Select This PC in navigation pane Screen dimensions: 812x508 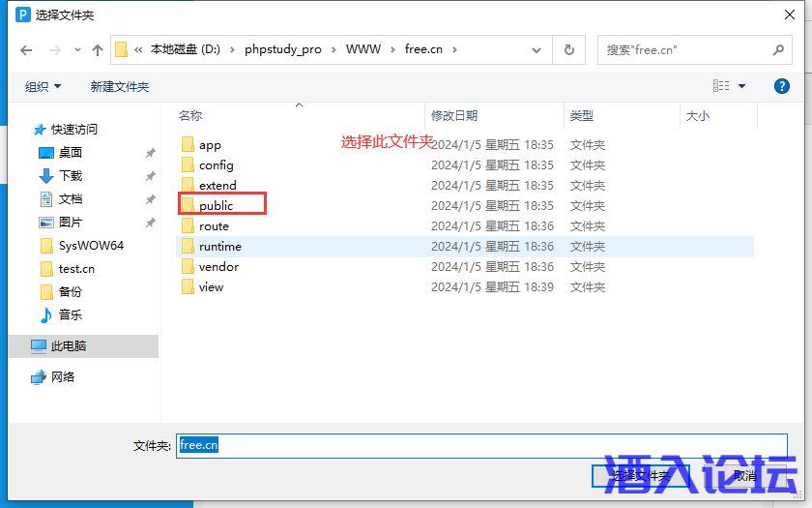[x=68, y=345]
